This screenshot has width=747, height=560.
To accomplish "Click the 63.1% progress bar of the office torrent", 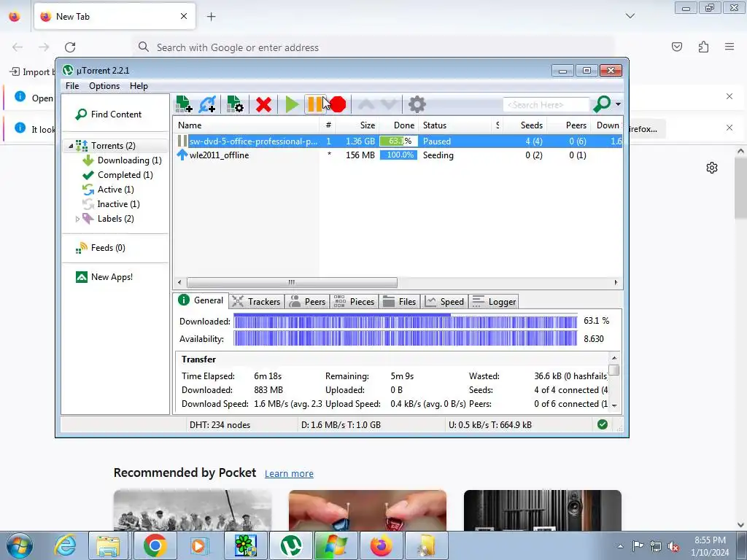I will click(x=399, y=141).
